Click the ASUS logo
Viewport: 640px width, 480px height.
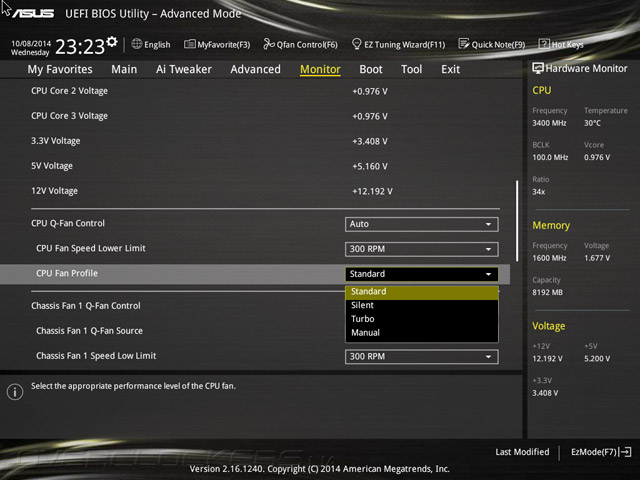coord(33,13)
